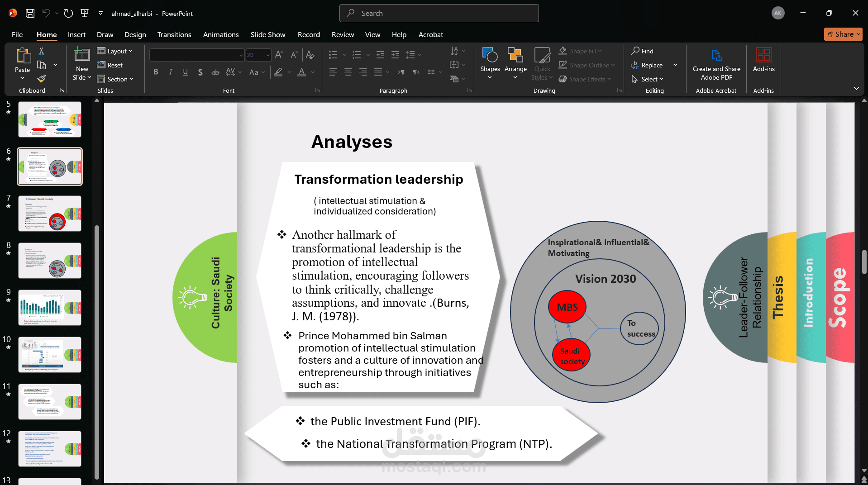The width and height of the screenshot is (868, 485).
Task: Click the New Slide icon
Action: pos(82,55)
